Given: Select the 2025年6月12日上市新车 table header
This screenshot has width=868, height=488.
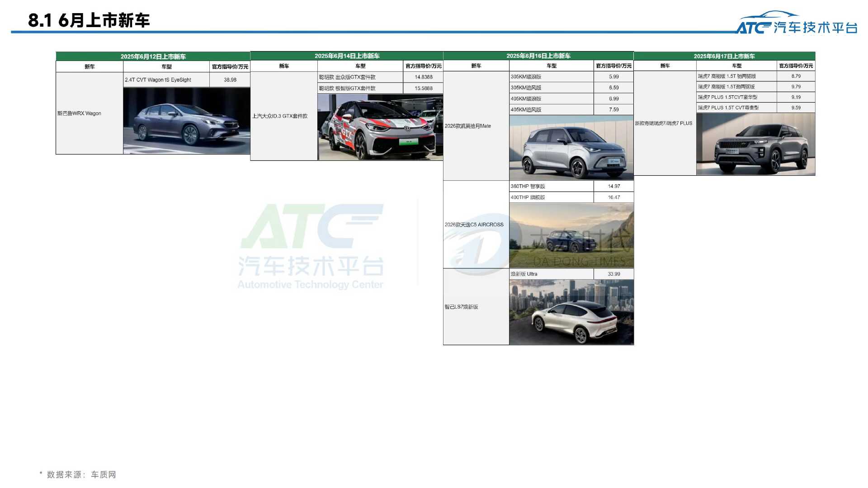Looking at the screenshot, I should 153,56.
